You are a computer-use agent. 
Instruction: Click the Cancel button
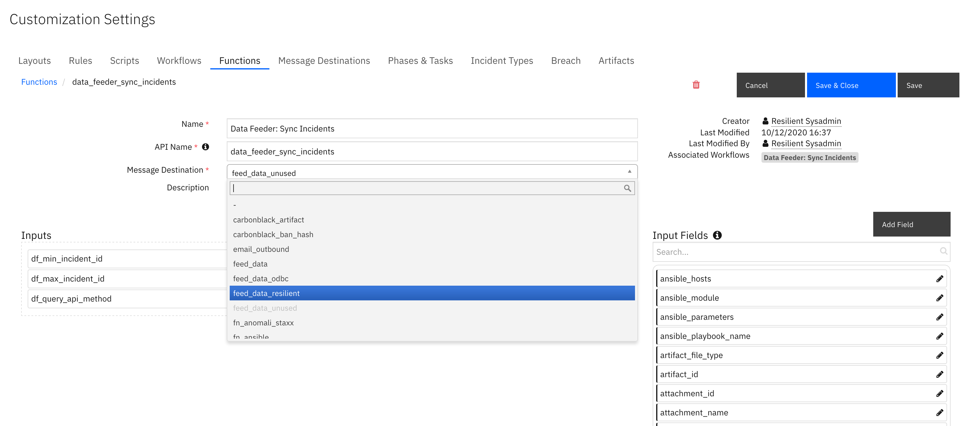point(770,85)
